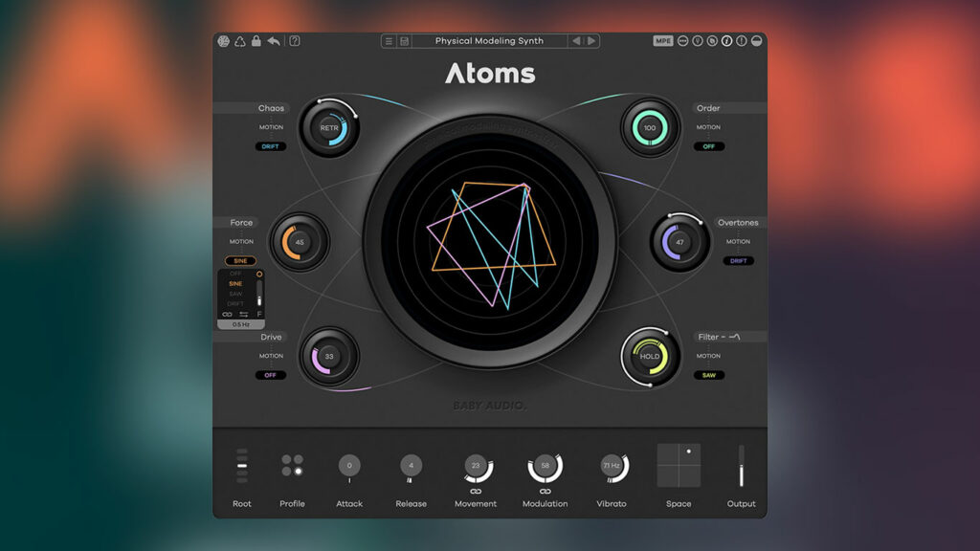
Task: Click the Physical Modeling Synth preset name
Action: coord(489,40)
